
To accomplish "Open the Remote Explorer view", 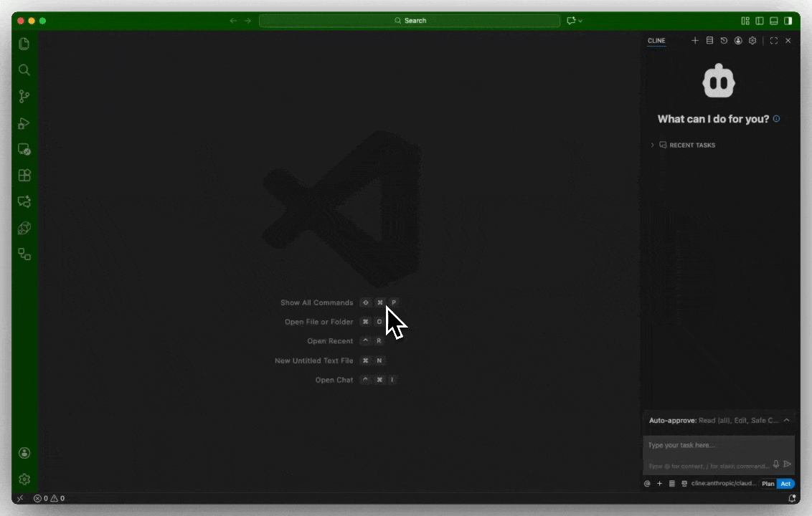I will (x=24, y=150).
